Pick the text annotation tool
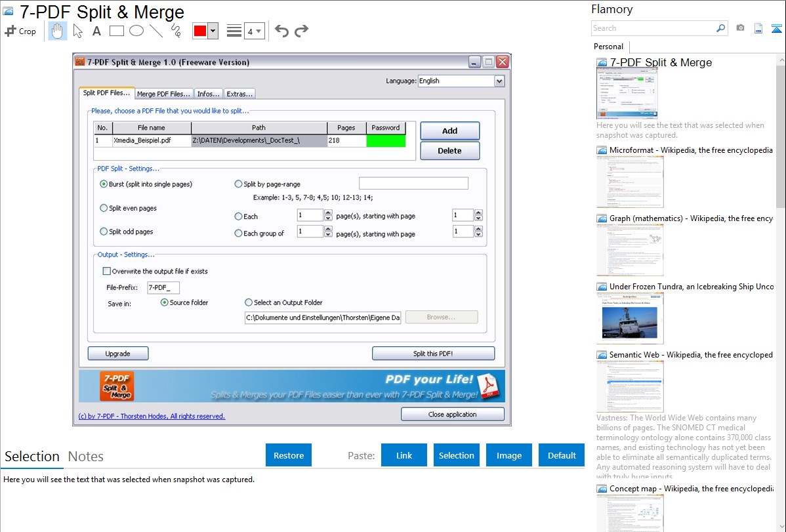The image size is (786, 532). coord(96,31)
